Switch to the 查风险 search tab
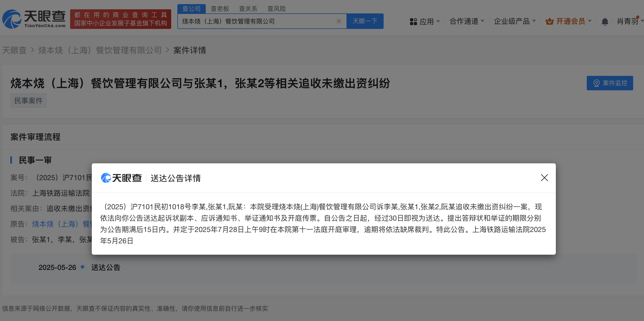 pyautogui.click(x=276, y=9)
